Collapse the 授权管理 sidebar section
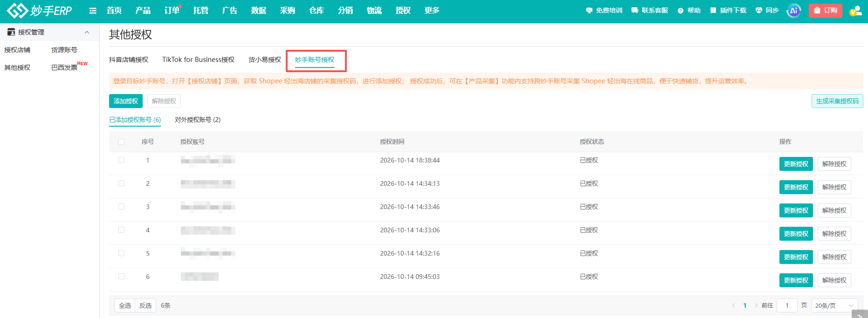868x318 pixels. (87, 32)
